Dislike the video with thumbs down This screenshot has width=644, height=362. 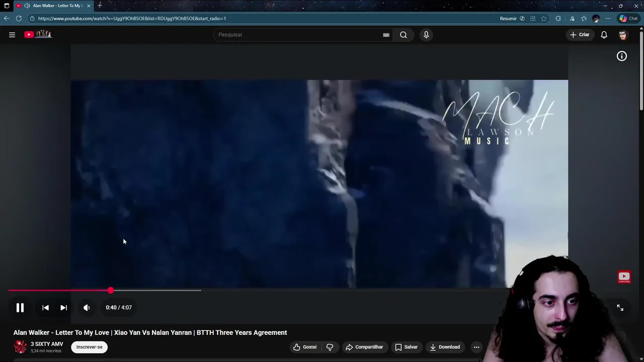(330, 347)
